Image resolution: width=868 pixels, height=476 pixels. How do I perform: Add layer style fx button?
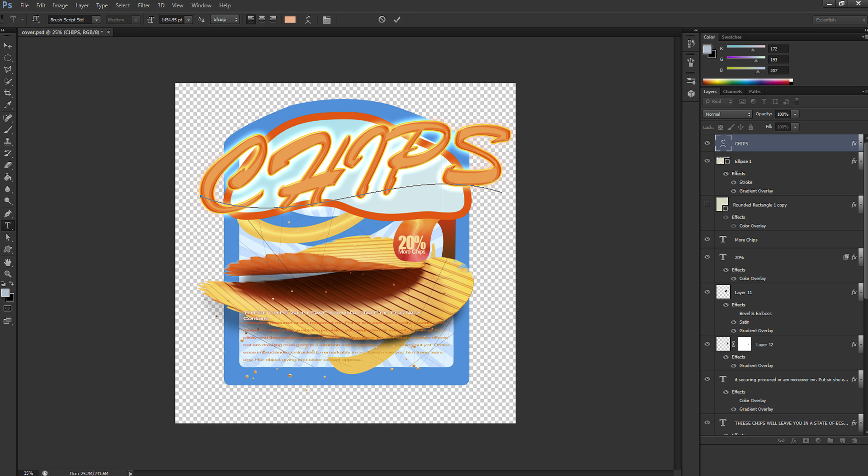coord(793,440)
